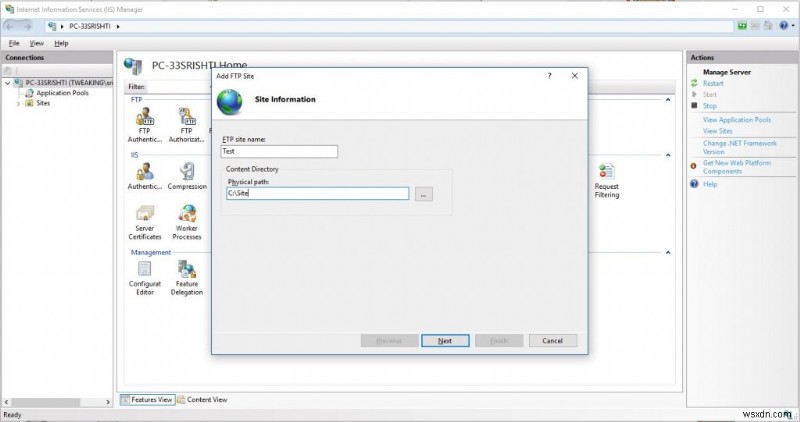Collapse the IIS section group
Image resolution: width=800 pixels, height=422 pixels.
(x=668, y=155)
